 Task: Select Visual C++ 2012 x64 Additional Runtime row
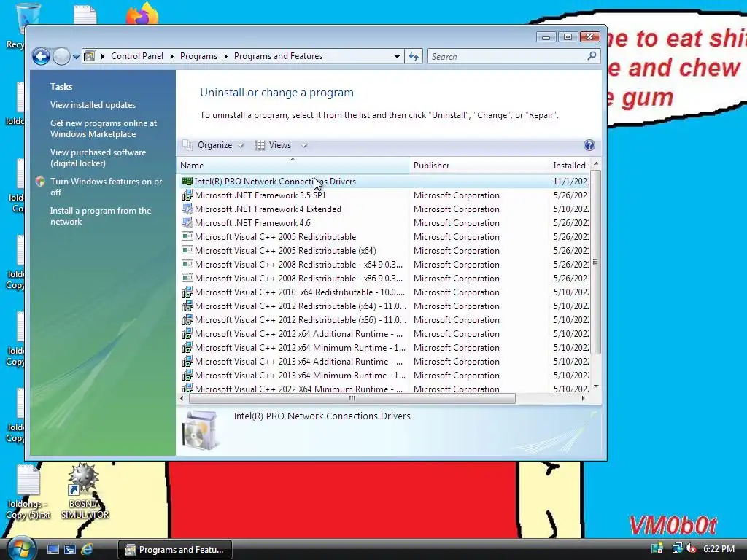[385, 334]
